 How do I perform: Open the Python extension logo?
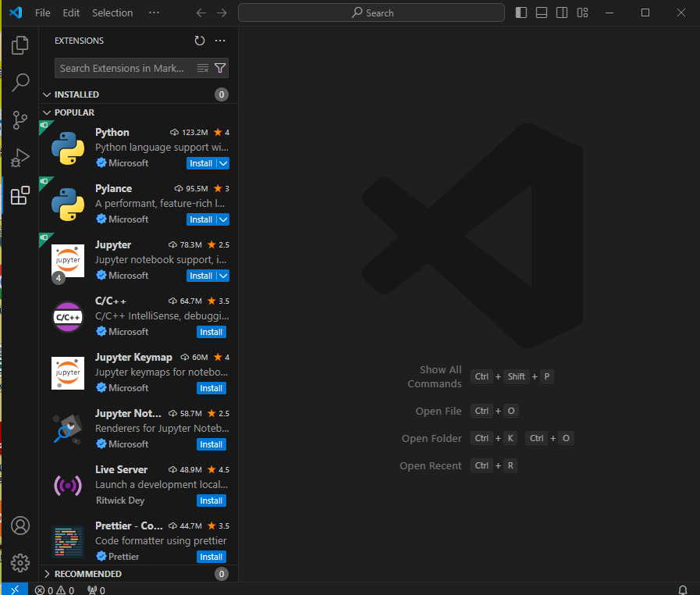coord(68,148)
